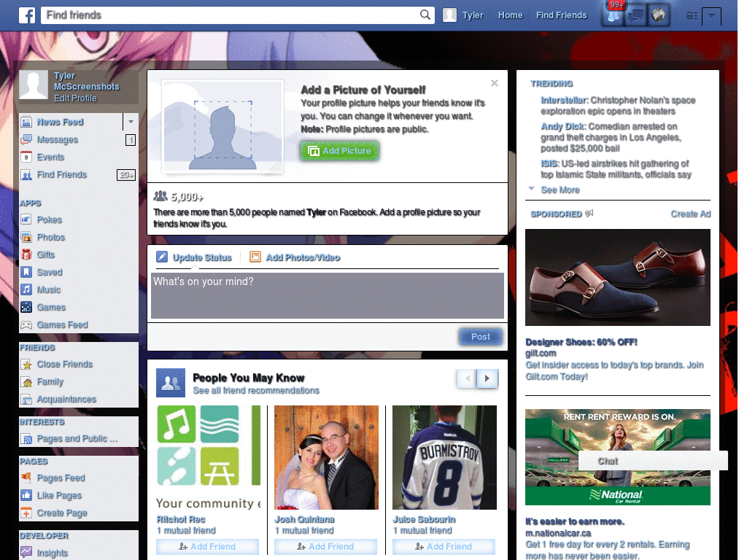Image resolution: width=747 pixels, height=560 pixels.
Task: Go to Home in top bar
Action: 510,15
